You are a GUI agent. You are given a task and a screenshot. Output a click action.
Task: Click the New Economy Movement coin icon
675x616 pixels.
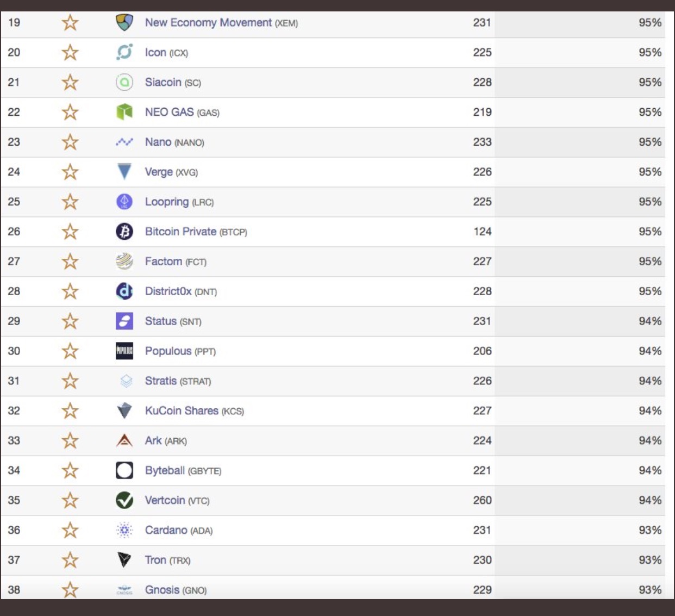click(124, 23)
